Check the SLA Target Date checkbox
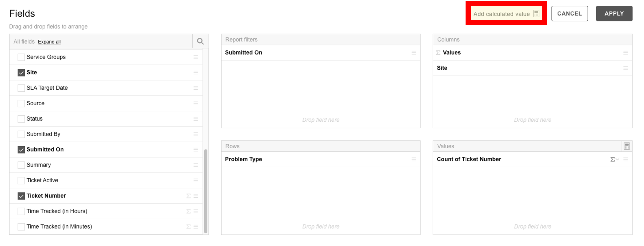Viewport: 644px width, 246px height. tap(21, 88)
